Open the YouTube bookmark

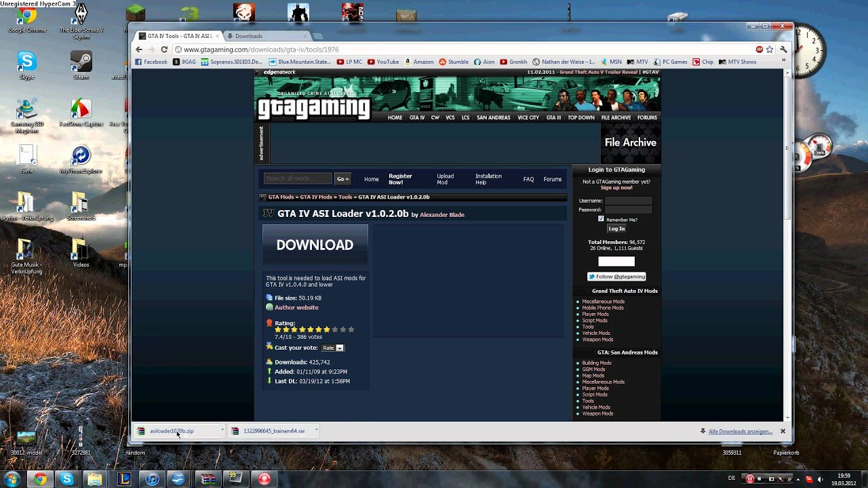[x=383, y=62]
